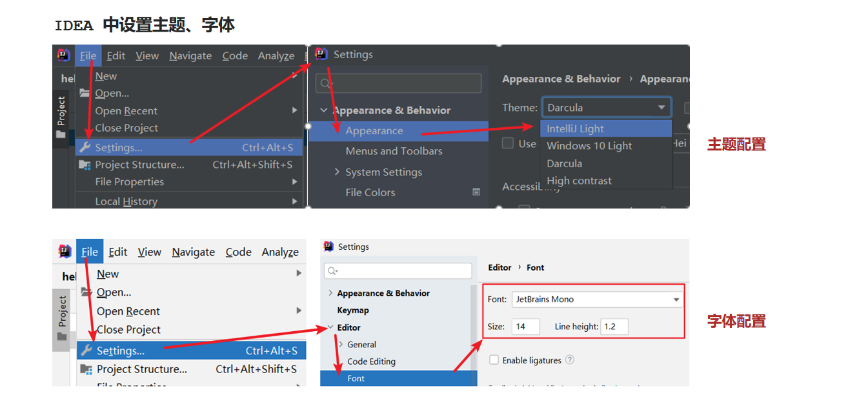Screen dimensions: 868x408
Task: Click the wrench icon in the light File menu
Action: [x=86, y=351]
